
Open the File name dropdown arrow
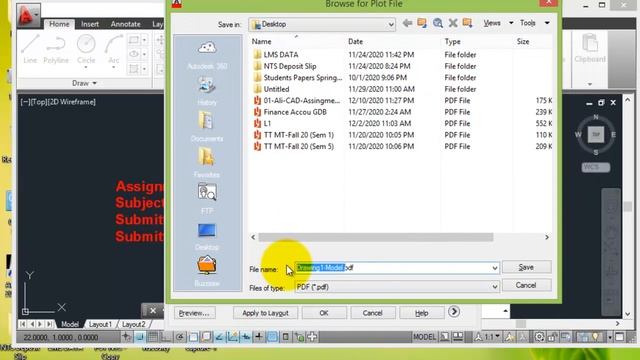pos(494,268)
